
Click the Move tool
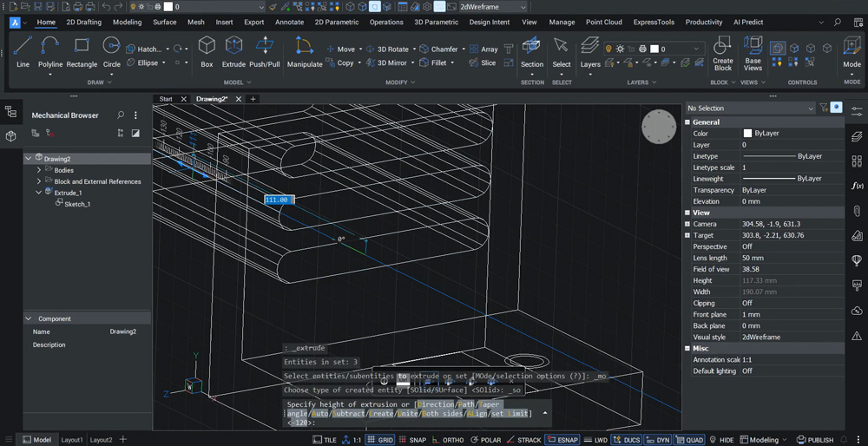click(341, 49)
